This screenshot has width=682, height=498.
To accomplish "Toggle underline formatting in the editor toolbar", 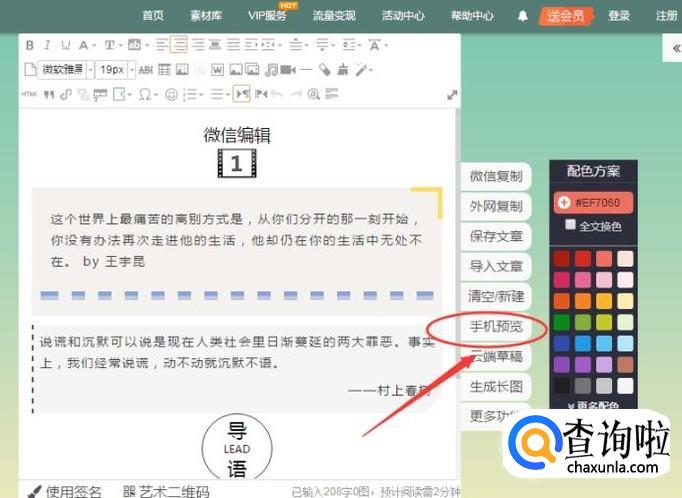I will (x=65, y=45).
